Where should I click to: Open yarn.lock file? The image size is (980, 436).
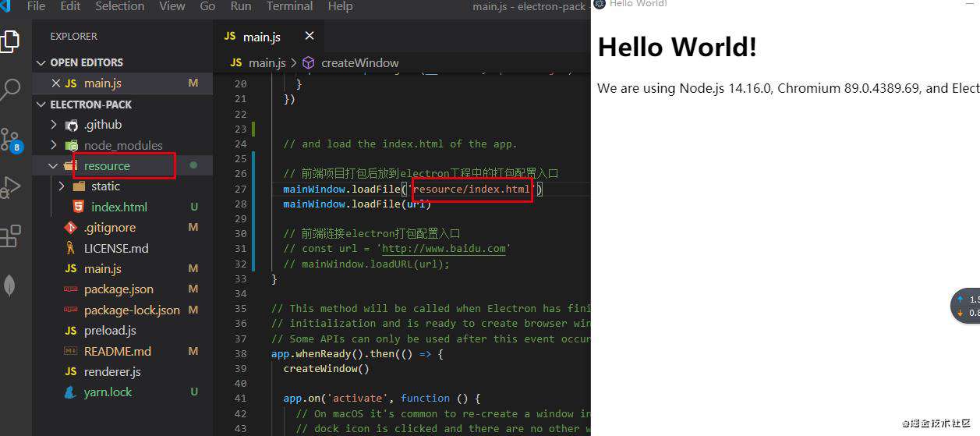tap(108, 392)
